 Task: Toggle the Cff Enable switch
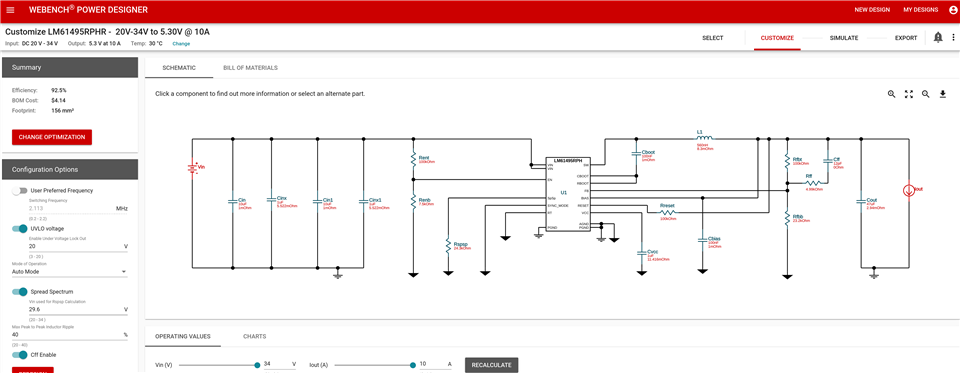pos(20,355)
